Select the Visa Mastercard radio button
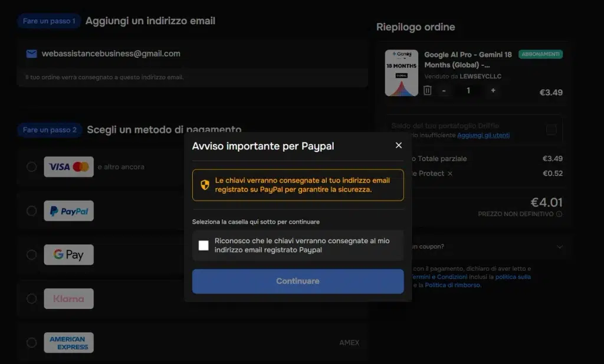 tap(32, 167)
